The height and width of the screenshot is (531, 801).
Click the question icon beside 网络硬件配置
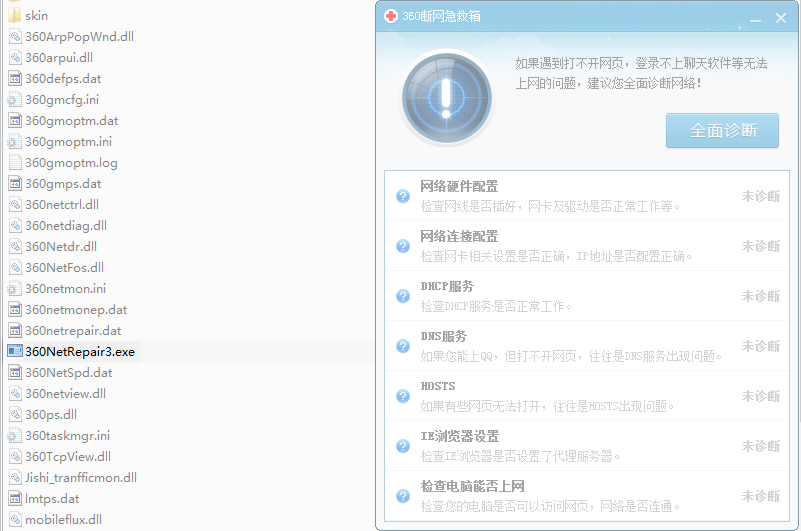coord(403,196)
